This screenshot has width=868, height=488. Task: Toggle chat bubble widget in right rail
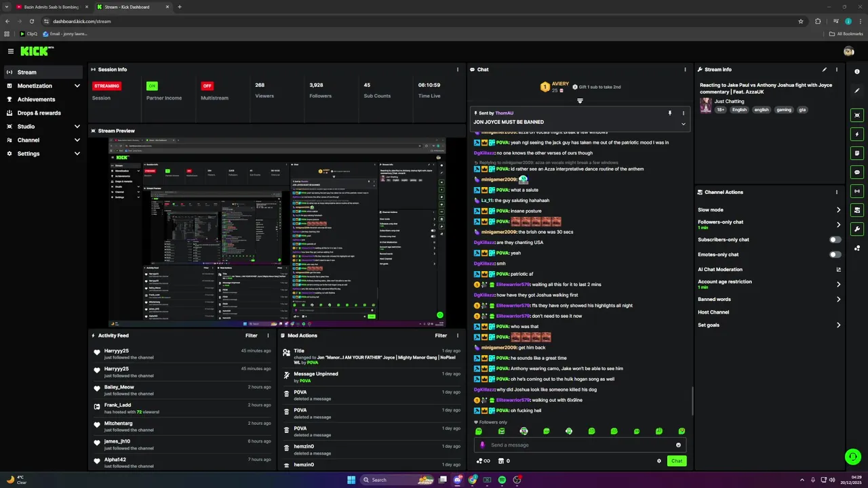click(857, 172)
